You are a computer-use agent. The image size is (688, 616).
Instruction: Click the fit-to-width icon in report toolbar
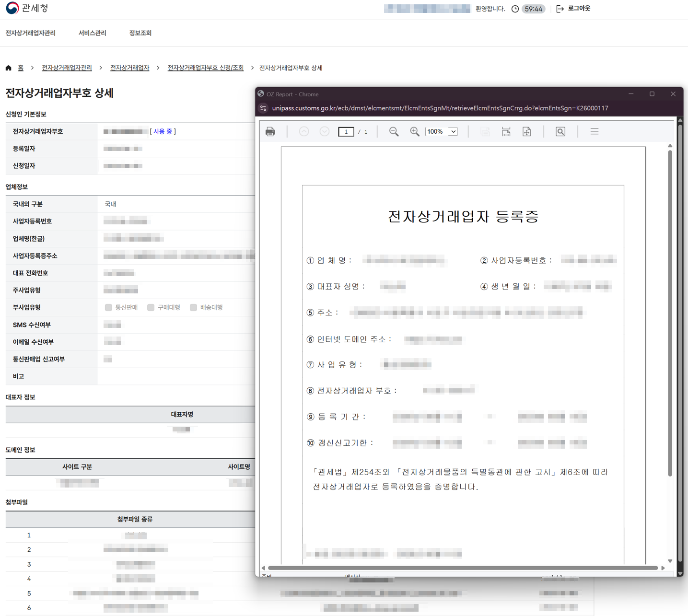[x=506, y=131]
